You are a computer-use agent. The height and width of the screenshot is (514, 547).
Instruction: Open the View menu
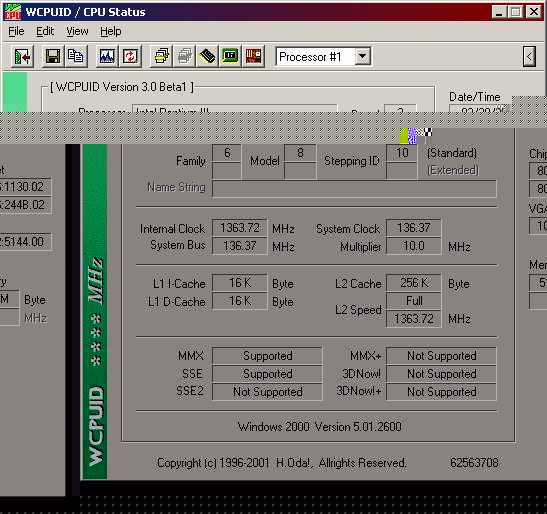point(77,31)
